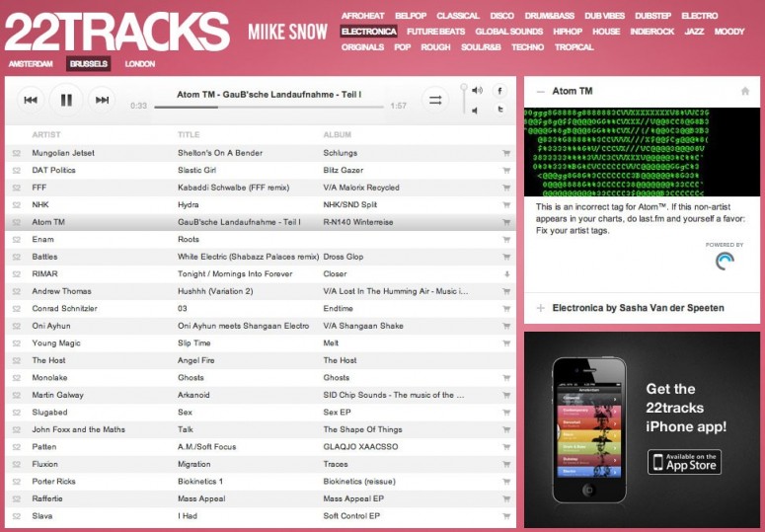Play Raffertie Mass Appeal row

(261, 498)
